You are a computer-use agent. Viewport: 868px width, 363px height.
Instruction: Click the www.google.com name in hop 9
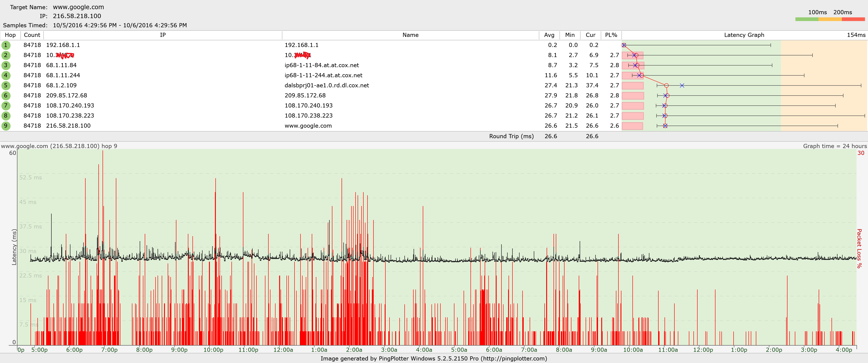coord(308,126)
